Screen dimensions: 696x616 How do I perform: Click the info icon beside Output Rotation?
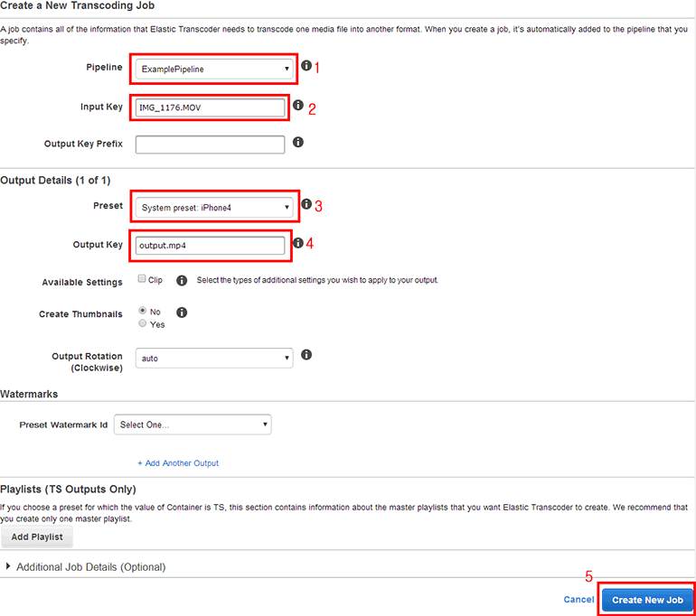[x=306, y=355]
